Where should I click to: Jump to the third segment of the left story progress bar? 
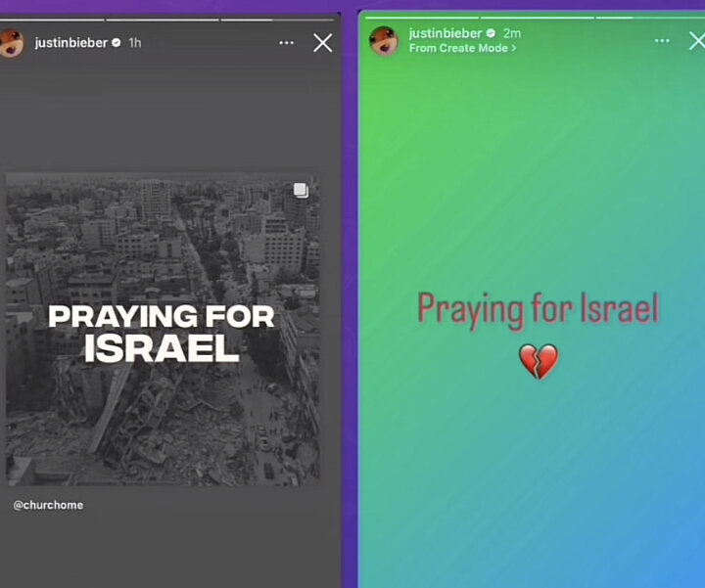(x=277, y=20)
